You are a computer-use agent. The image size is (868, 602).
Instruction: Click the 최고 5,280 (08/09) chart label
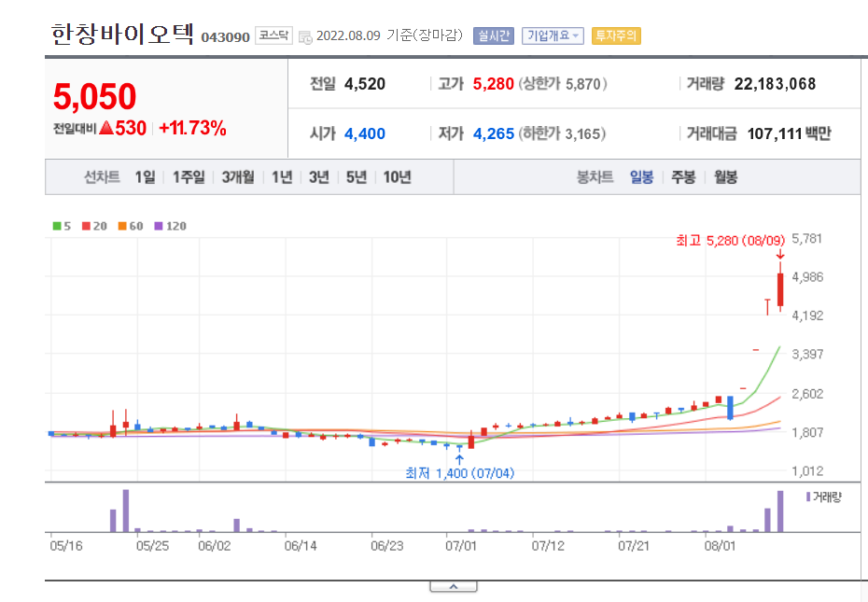pos(730,241)
